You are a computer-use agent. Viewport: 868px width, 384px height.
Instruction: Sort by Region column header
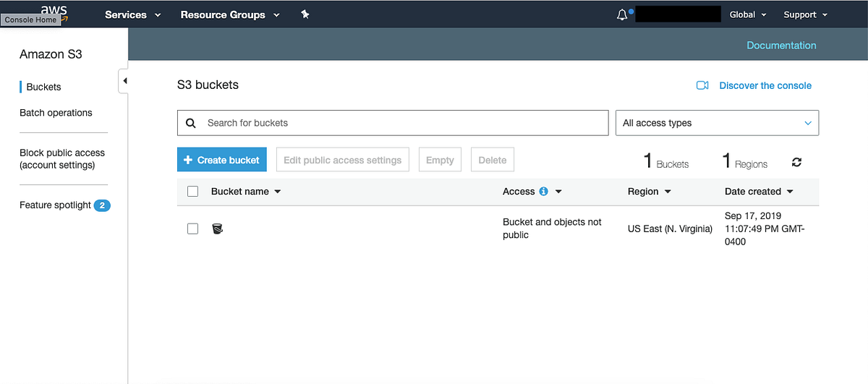click(x=649, y=192)
